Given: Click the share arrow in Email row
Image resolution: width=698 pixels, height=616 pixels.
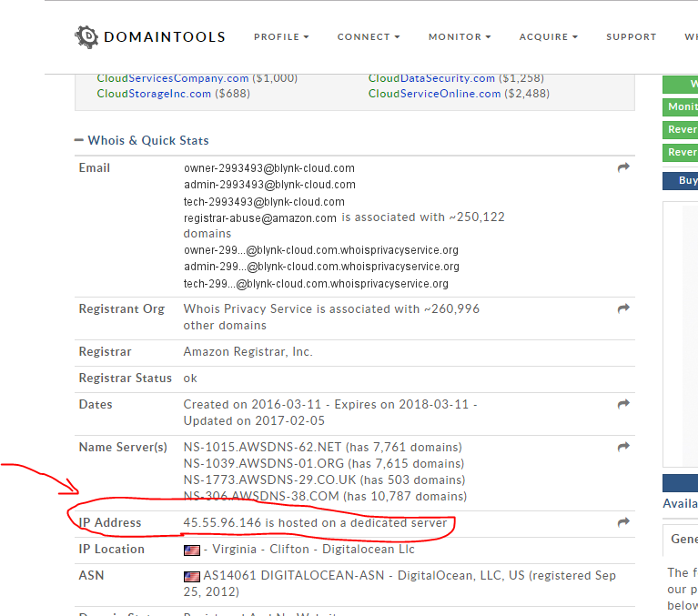Looking at the screenshot, I should [x=623, y=167].
